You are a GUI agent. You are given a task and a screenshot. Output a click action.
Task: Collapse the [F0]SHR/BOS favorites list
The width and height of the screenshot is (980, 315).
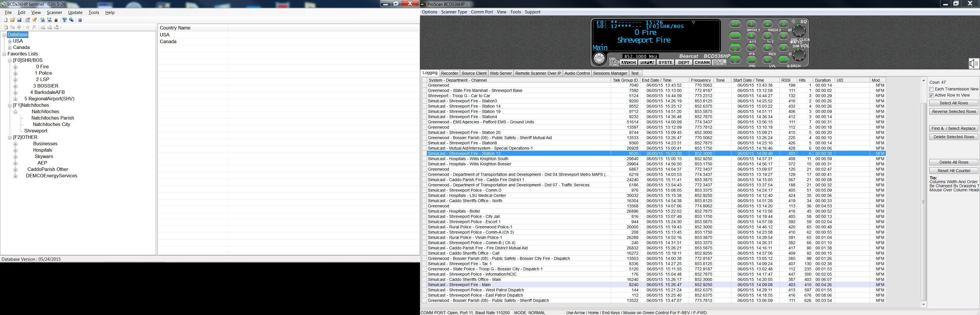pos(10,60)
